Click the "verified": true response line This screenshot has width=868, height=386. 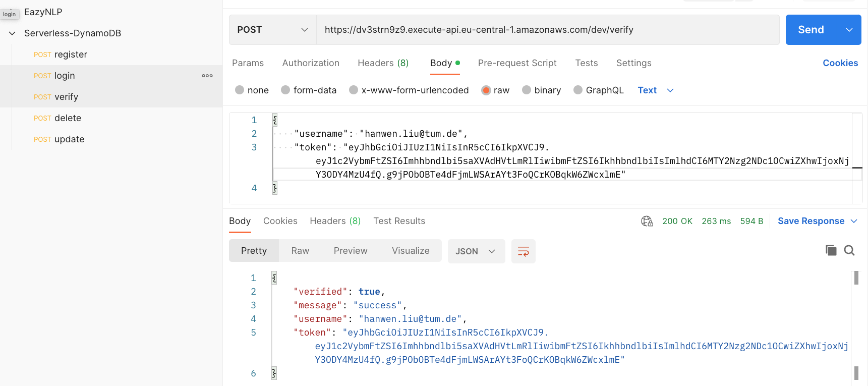(339, 292)
